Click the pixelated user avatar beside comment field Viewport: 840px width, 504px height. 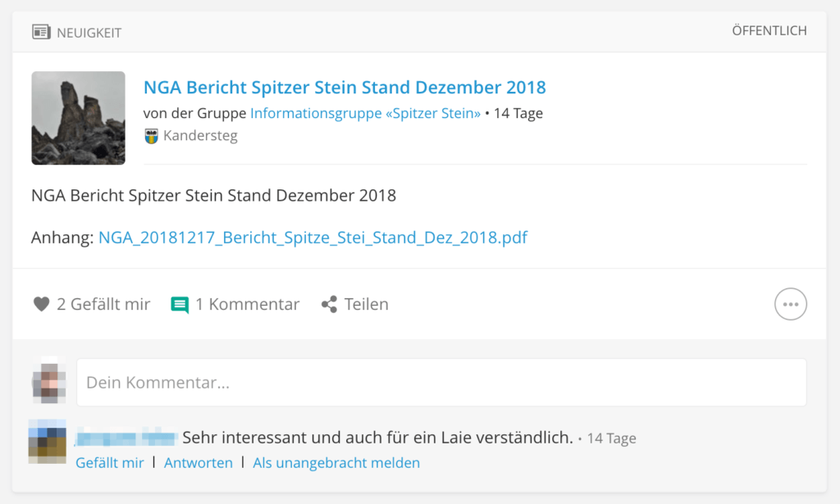(x=48, y=382)
